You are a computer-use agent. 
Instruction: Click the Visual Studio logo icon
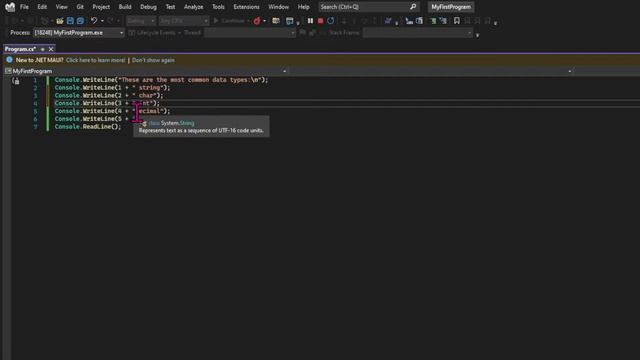(x=10, y=7)
